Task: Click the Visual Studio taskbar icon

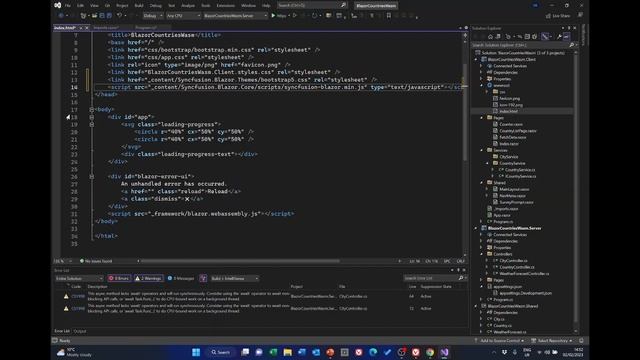Action: pyautogui.click(x=444, y=352)
